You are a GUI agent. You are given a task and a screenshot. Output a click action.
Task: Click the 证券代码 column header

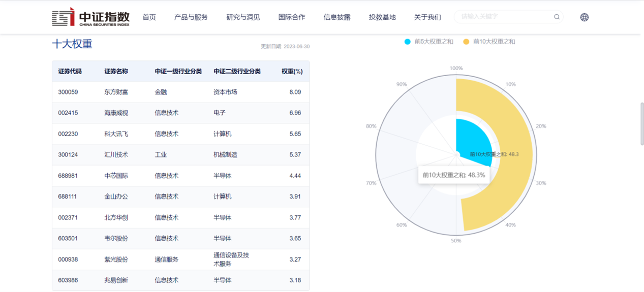click(x=70, y=72)
